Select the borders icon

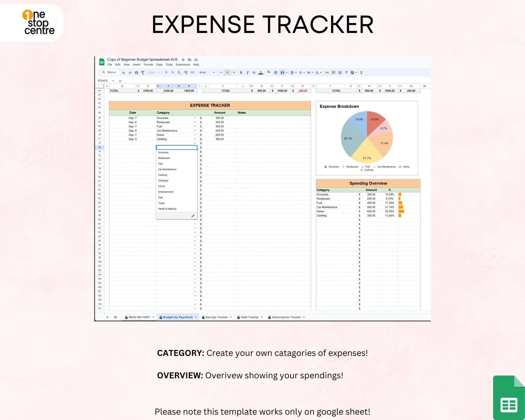point(276,73)
